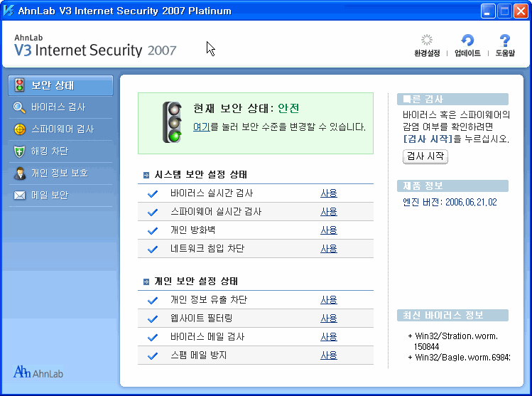Open 환경설정 settings gear icon
This screenshot has width=532, height=396.
tap(427, 42)
